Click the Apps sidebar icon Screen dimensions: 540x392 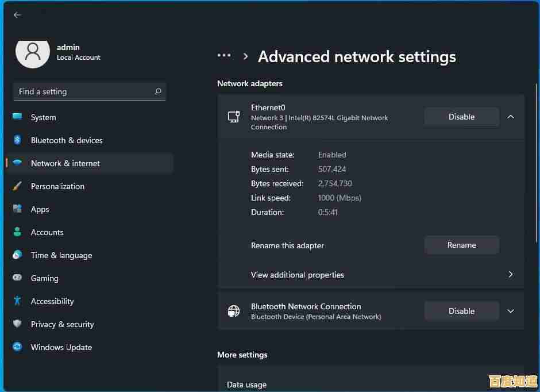pyautogui.click(x=18, y=209)
